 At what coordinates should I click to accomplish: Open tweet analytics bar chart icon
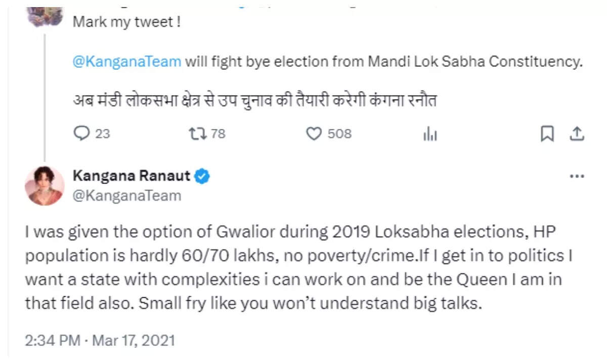(x=430, y=134)
